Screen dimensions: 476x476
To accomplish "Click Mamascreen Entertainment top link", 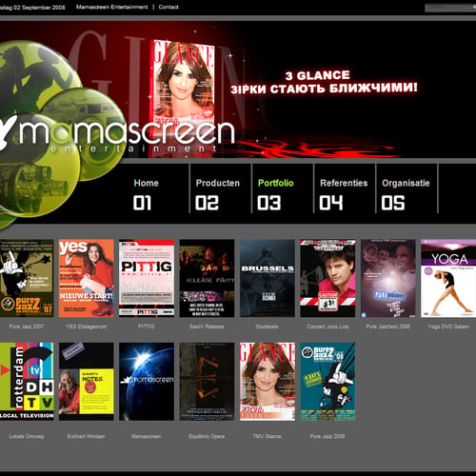I will [111, 7].
